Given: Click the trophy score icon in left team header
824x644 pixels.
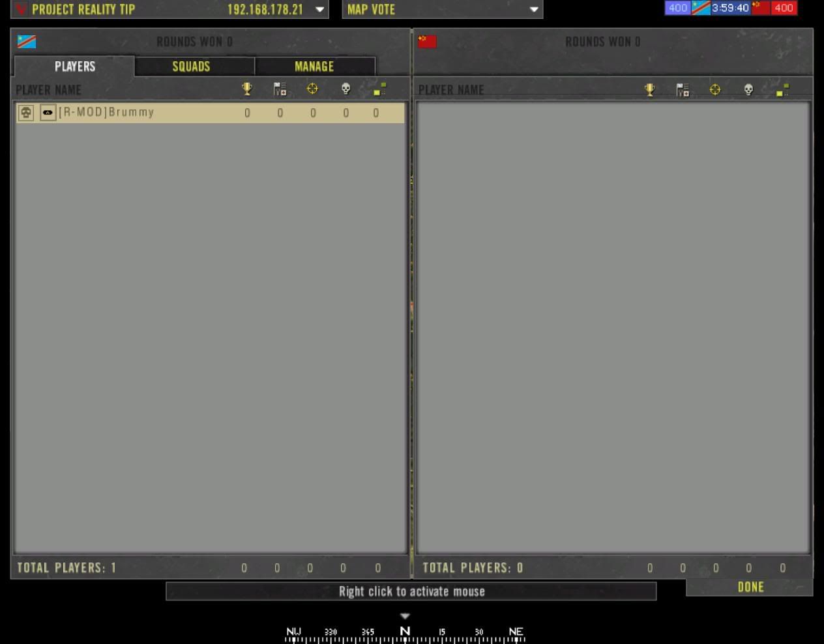Looking at the screenshot, I should click(247, 89).
